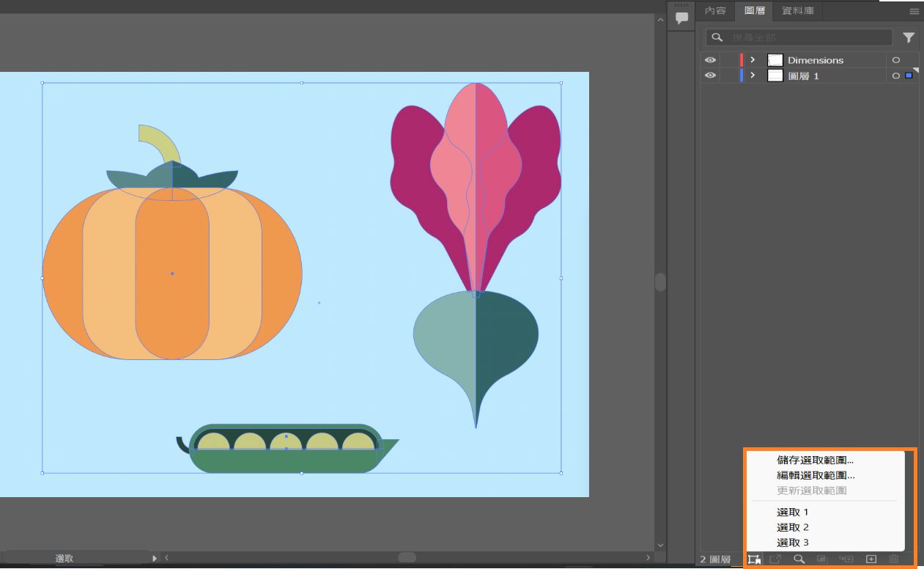The height and width of the screenshot is (569, 924).
Task: Open the Layers panel hamburger menu
Action: click(914, 12)
